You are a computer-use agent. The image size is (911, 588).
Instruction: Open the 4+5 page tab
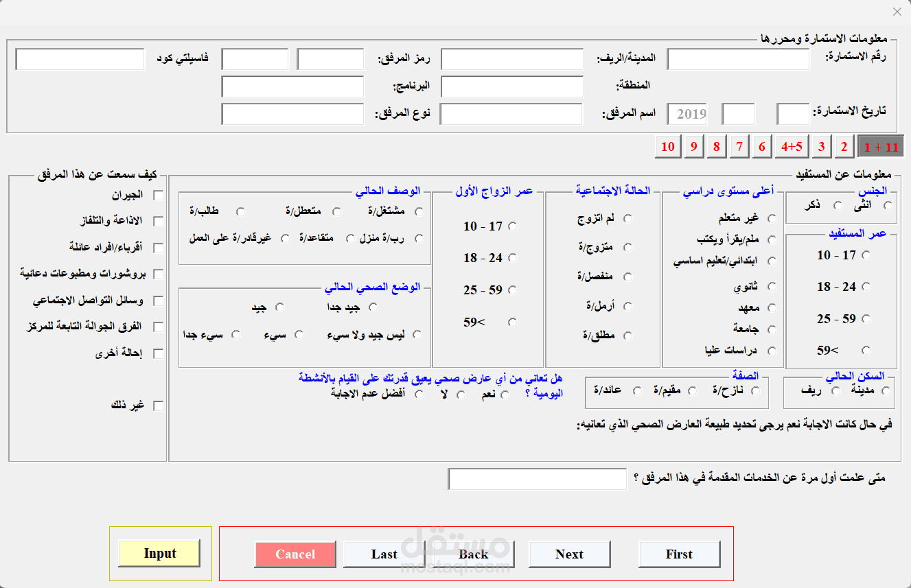tap(792, 147)
